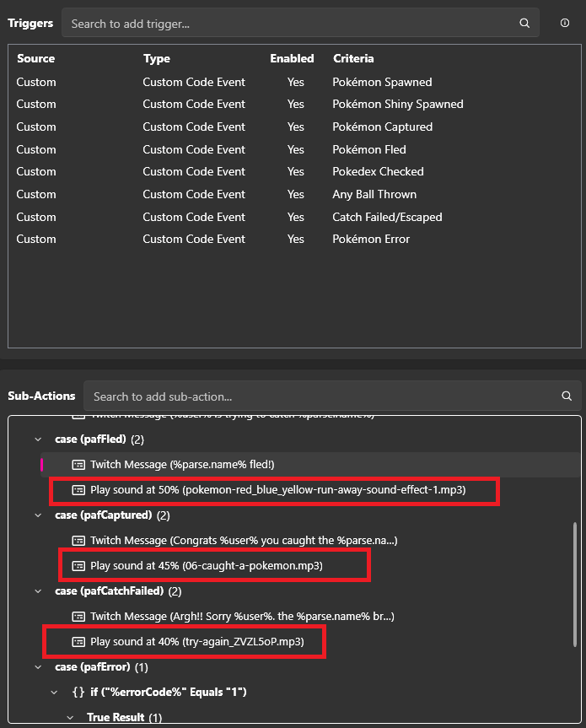Click the icon of the 45% Play sound sub-action

click(x=78, y=565)
